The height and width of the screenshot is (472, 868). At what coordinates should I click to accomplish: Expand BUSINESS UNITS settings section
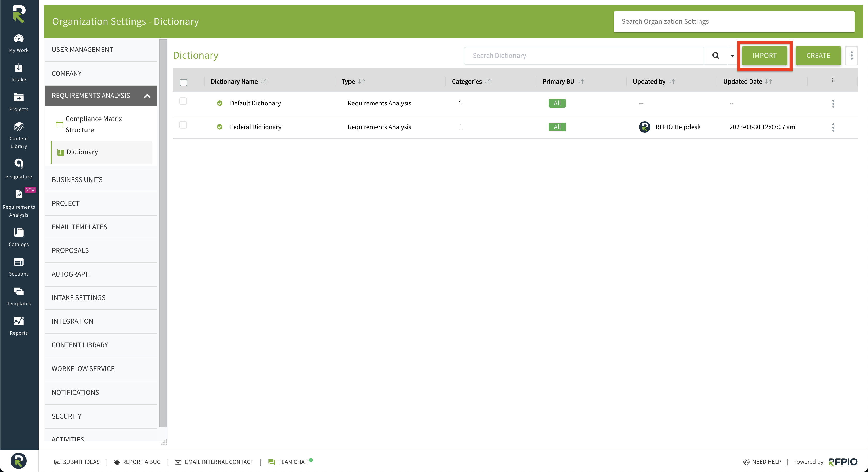coord(101,180)
